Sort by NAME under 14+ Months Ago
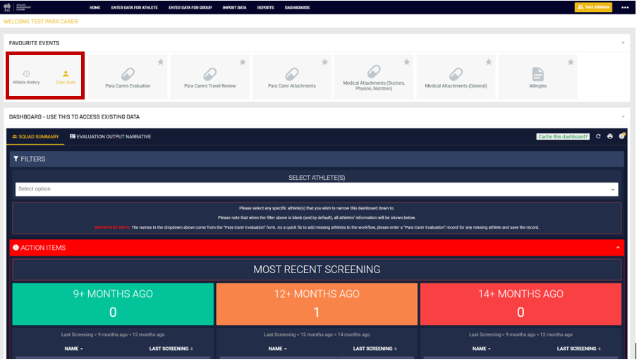 click(x=481, y=349)
